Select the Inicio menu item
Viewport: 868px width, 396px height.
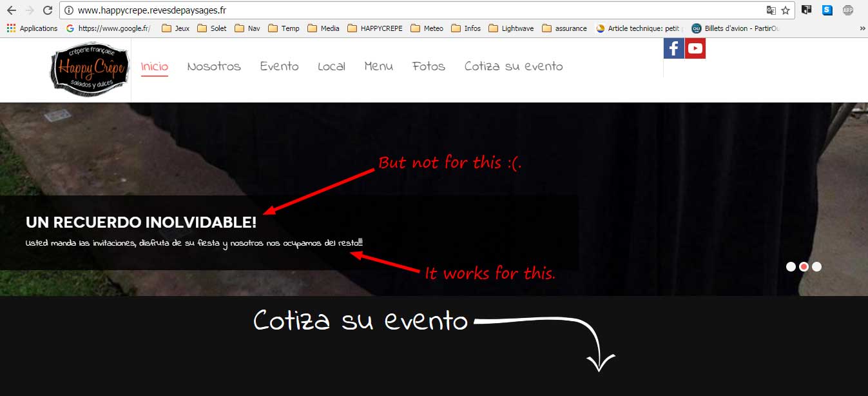pyautogui.click(x=155, y=66)
